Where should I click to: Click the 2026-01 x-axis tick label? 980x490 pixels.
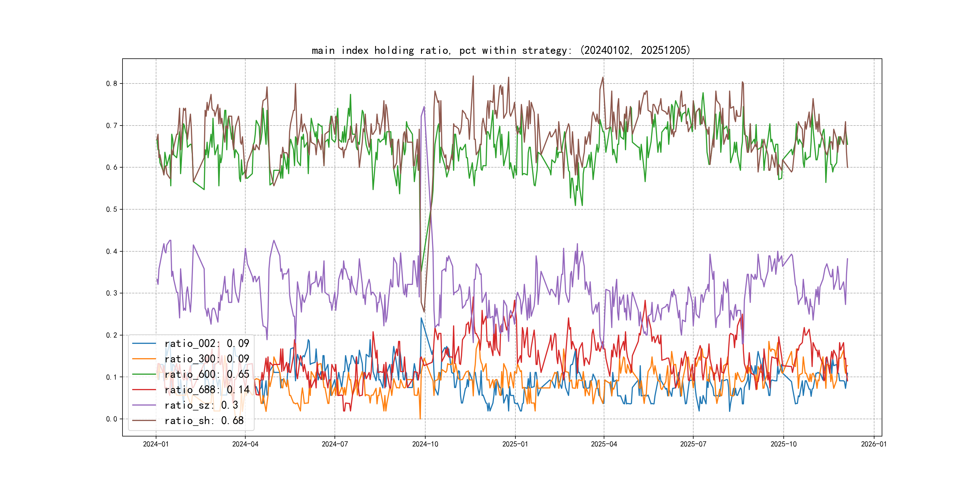[x=874, y=444]
